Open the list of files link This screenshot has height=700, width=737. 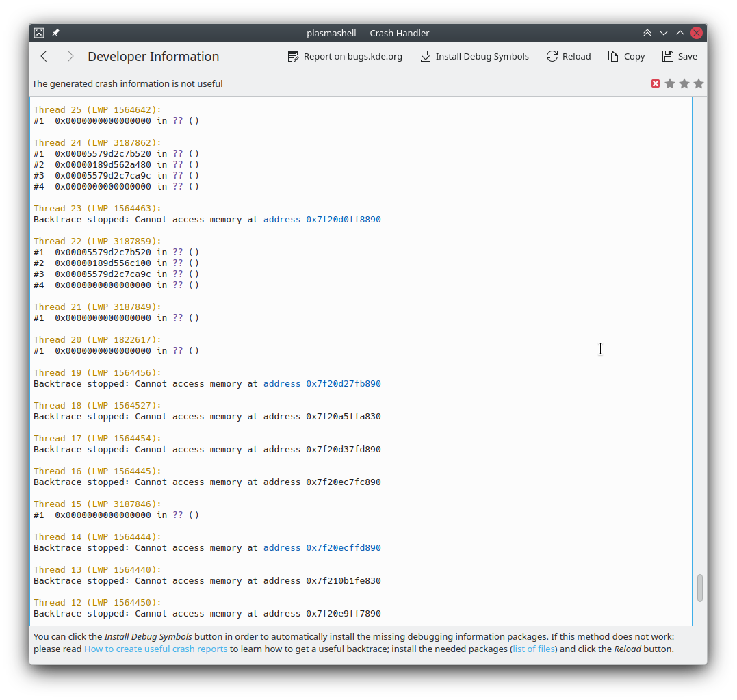(x=533, y=649)
